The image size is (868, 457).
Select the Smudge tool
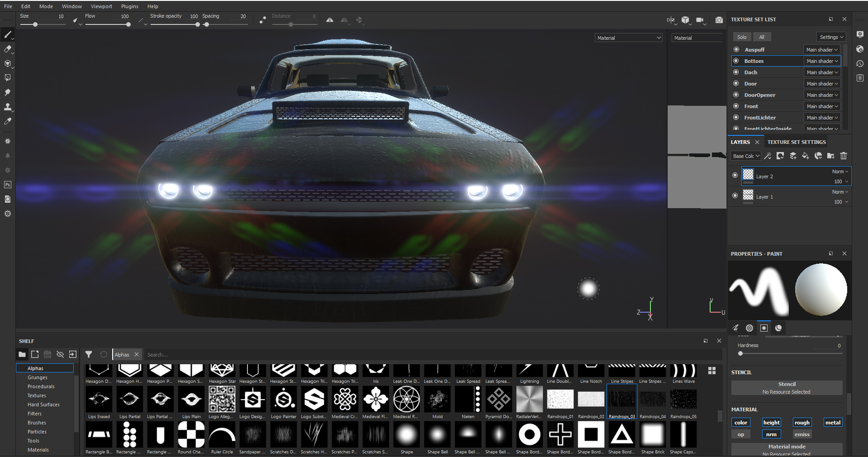pyautogui.click(x=8, y=92)
